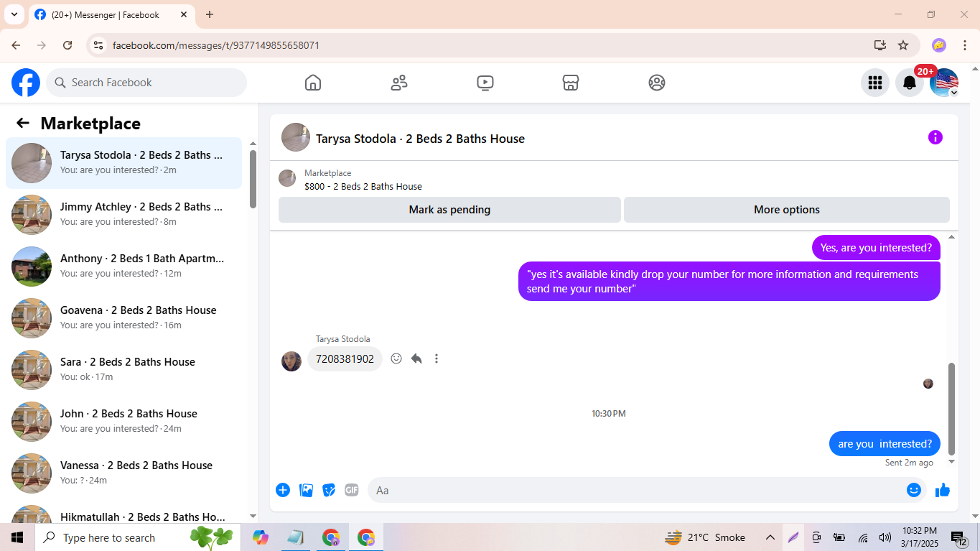Select the Messenger | Facebook browser tab
The width and height of the screenshot is (980, 551).
click(x=111, y=14)
